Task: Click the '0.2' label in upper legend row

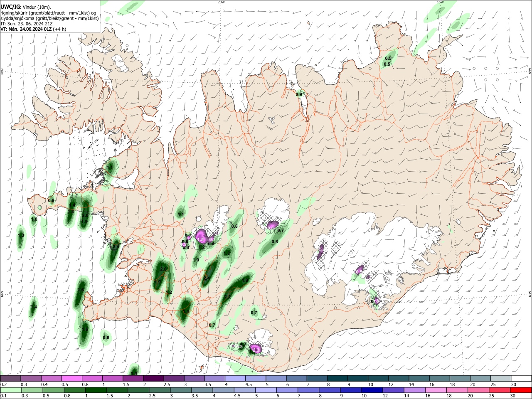Action: pyautogui.click(x=3, y=384)
